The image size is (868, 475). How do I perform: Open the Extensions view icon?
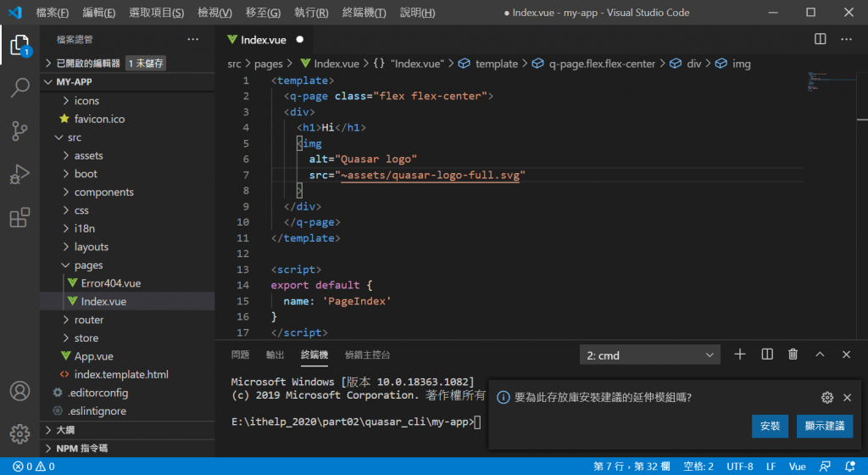[20, 217]
